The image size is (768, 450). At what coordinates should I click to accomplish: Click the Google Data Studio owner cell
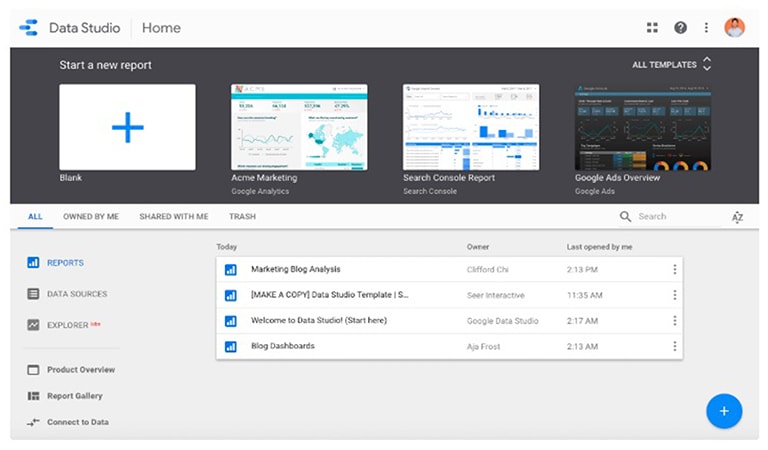point(503,321)
